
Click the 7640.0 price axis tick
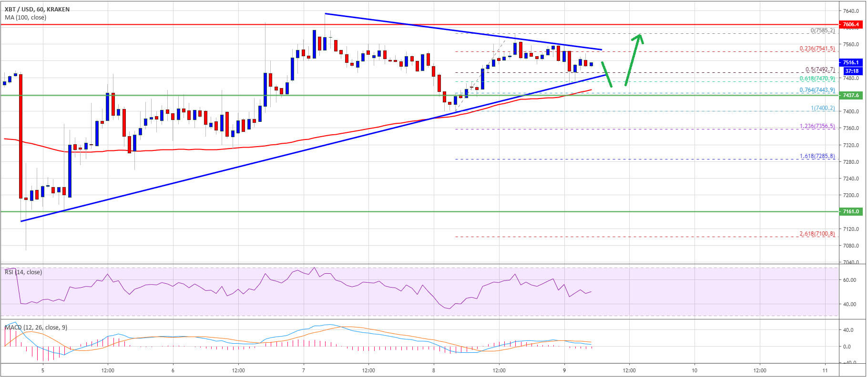851,11
